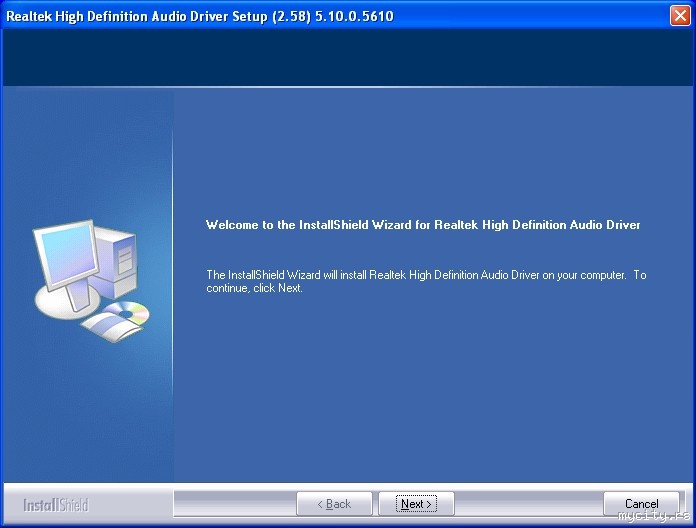Click the software booklet beneath the CD
Viewport: 696px width, 528px height.
coord(111,327)
